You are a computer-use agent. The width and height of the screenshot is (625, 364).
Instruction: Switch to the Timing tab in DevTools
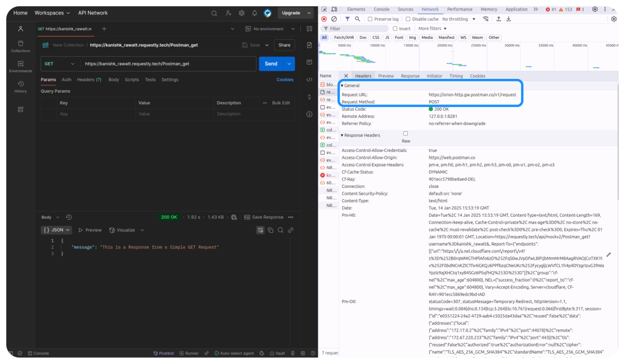[x=456, y=76]
